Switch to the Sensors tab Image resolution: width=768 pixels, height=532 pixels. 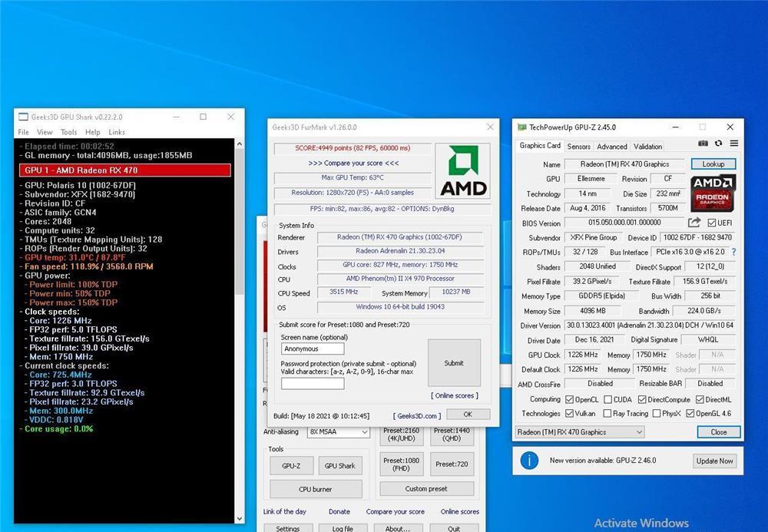click(x=578, y=146)
